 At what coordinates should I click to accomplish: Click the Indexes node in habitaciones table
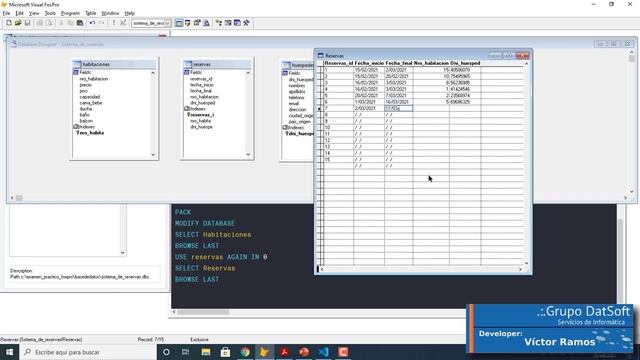point(84,127)
